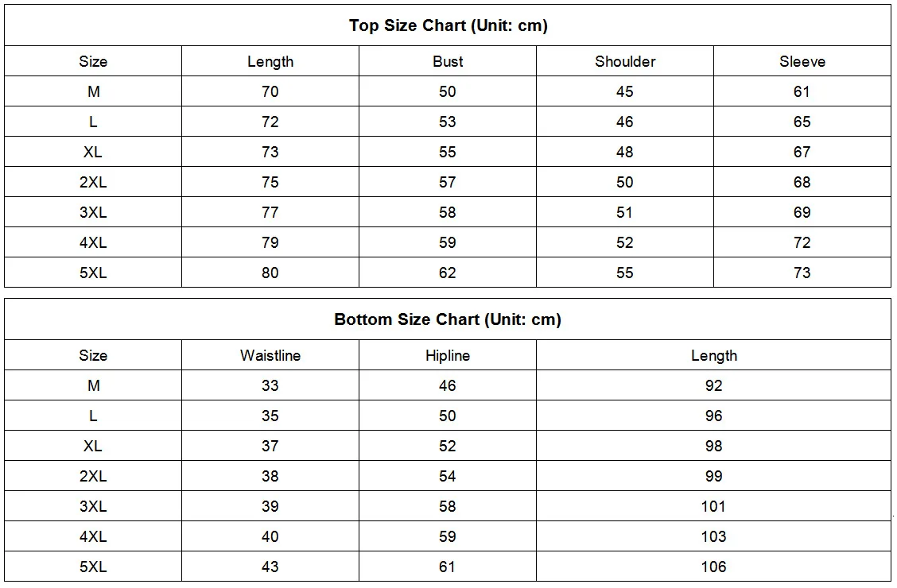
Task: Click hipline value 61 for 5XL
Action: point(448,567)
